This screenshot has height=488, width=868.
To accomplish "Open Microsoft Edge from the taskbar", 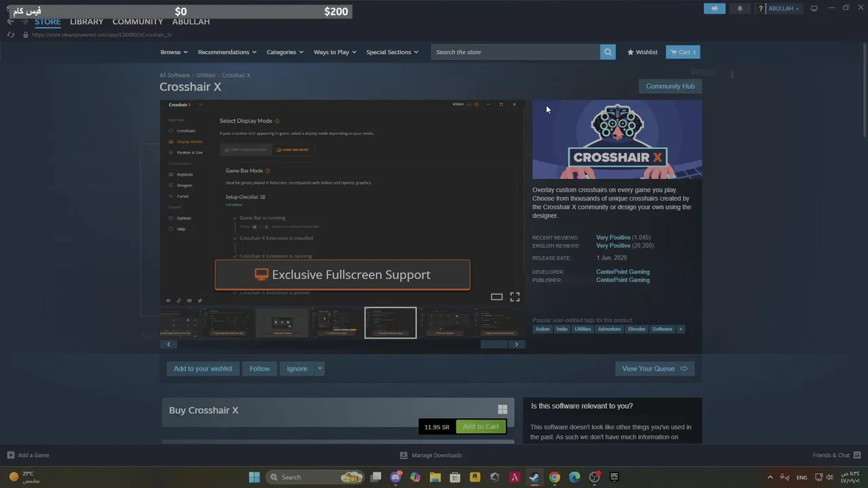I will (x=574, y=477).
